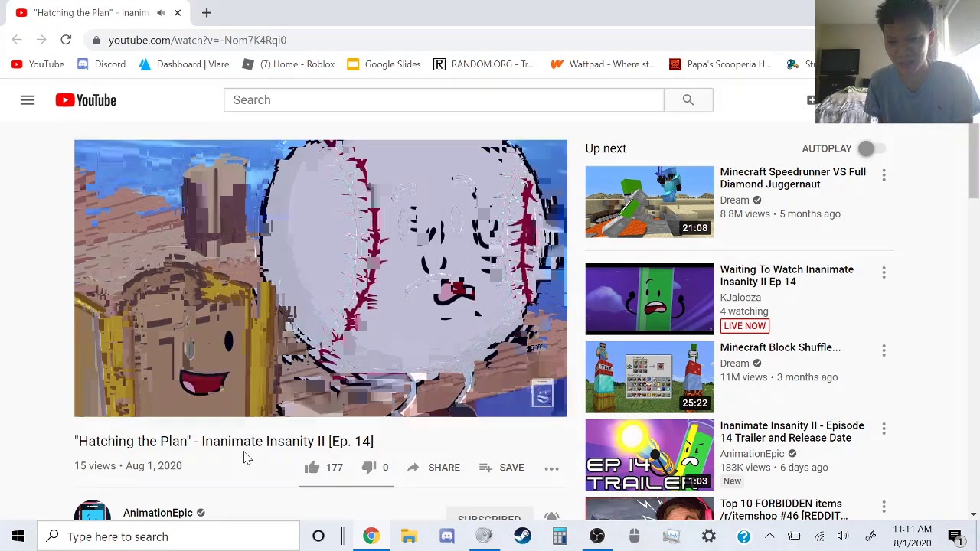Click the address bar URL
The height and width of the screenshot is (551, 980).
tap(198, 40)
